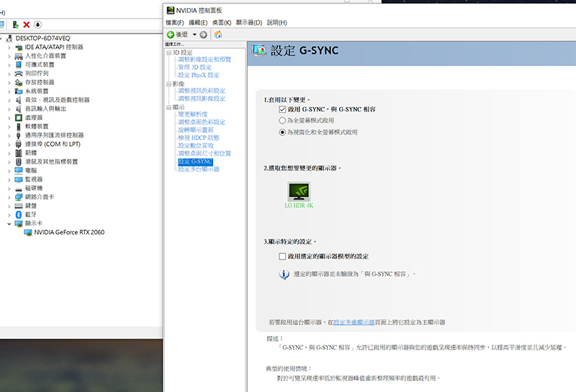Toggle 啟用 G-SYNC、與 G-SYNC 相容 checkbox

point(282,109)
